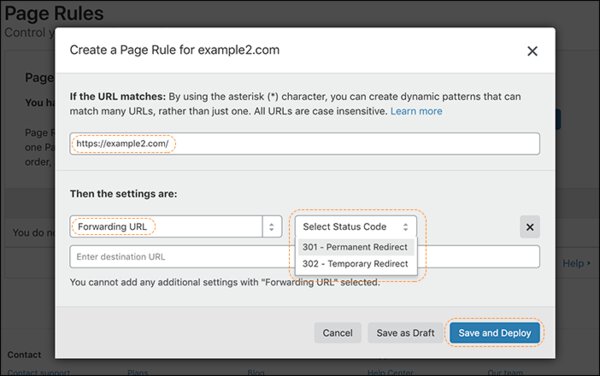Click the Forwarding URL dropdown arrows
The image size is (600, 376).
tap(272, 226)
